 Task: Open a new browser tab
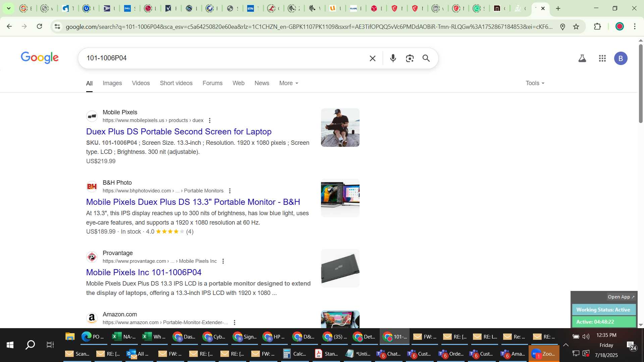pyautogui.click(x=558, y=8)
